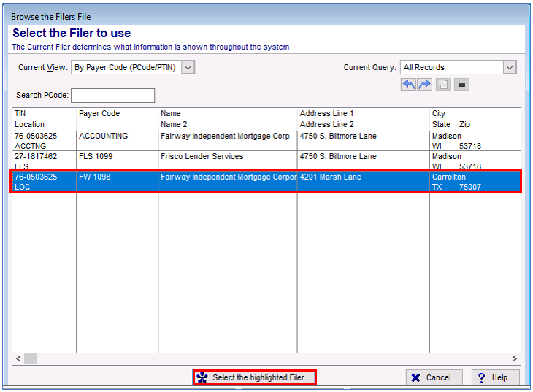
Task: Click the black minus query icon
Action: 461,85
